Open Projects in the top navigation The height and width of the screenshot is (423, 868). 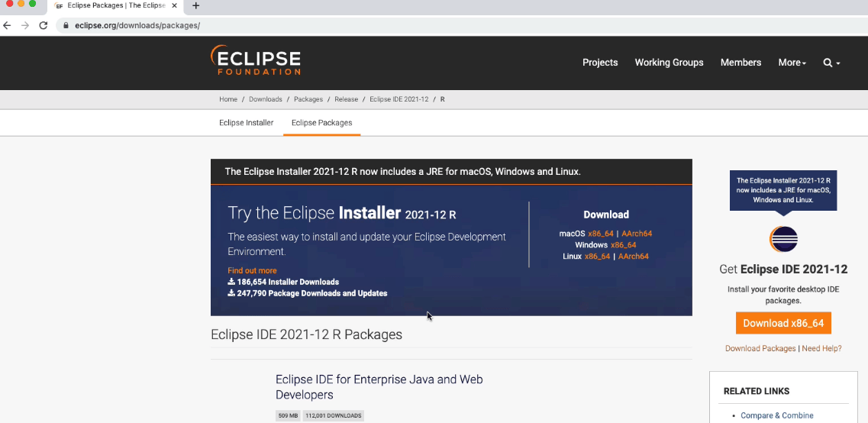pos(600,63)
